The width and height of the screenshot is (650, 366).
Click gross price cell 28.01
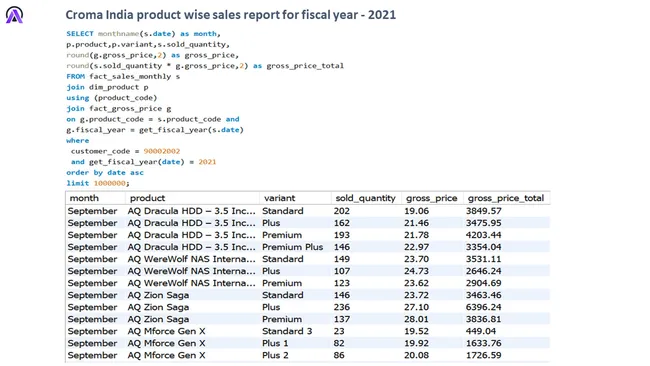pos(417,319)
